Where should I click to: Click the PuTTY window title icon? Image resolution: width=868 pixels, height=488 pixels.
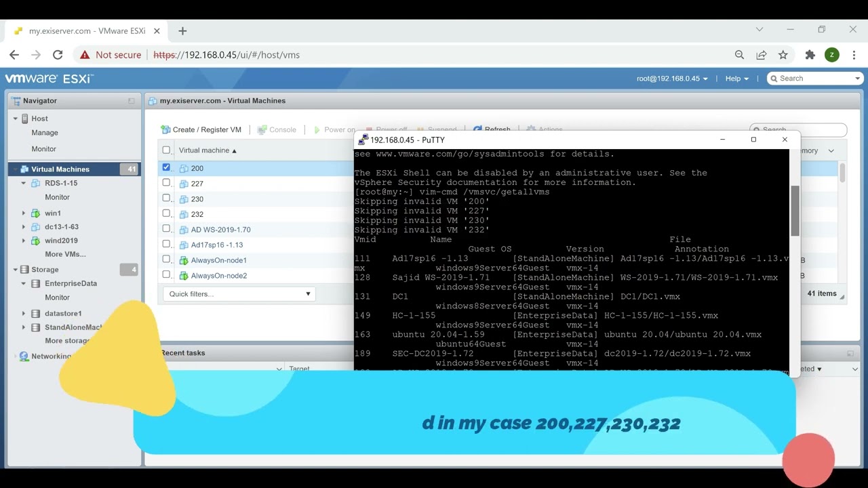coord(363,140)
